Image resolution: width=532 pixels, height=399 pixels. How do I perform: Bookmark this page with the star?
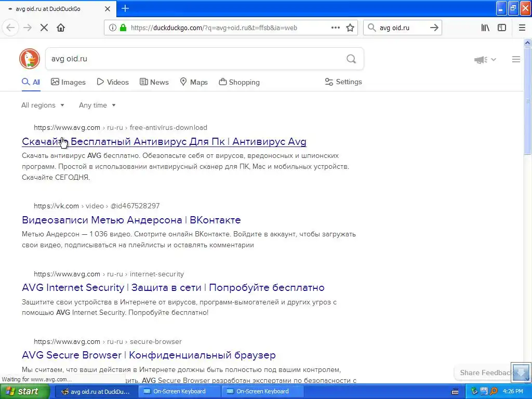(350, 28)
